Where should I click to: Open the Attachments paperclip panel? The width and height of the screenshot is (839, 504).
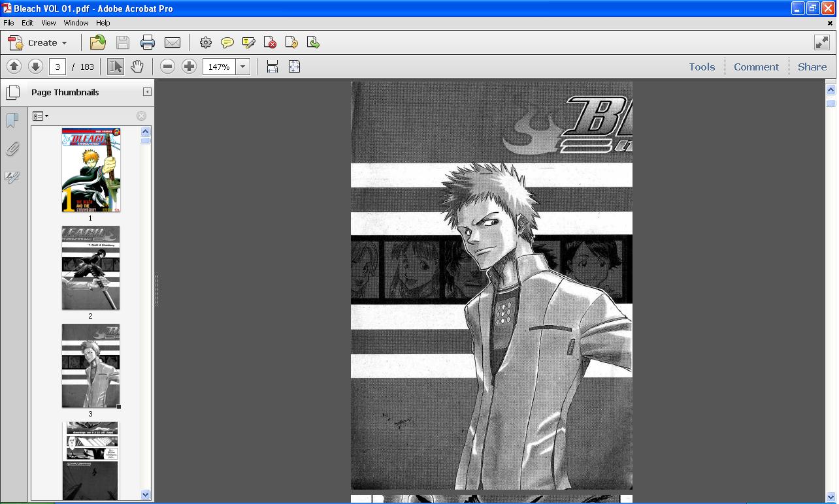point(12,149)
